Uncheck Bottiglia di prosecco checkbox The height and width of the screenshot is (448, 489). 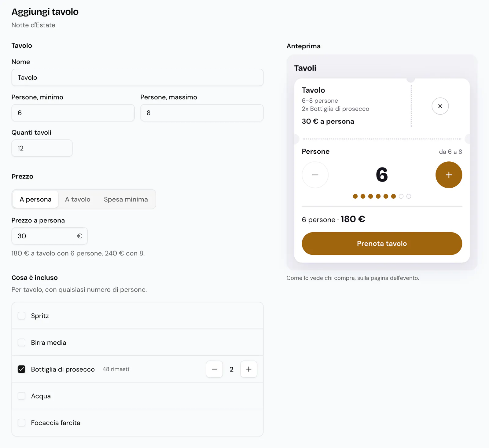pos(21,369)
